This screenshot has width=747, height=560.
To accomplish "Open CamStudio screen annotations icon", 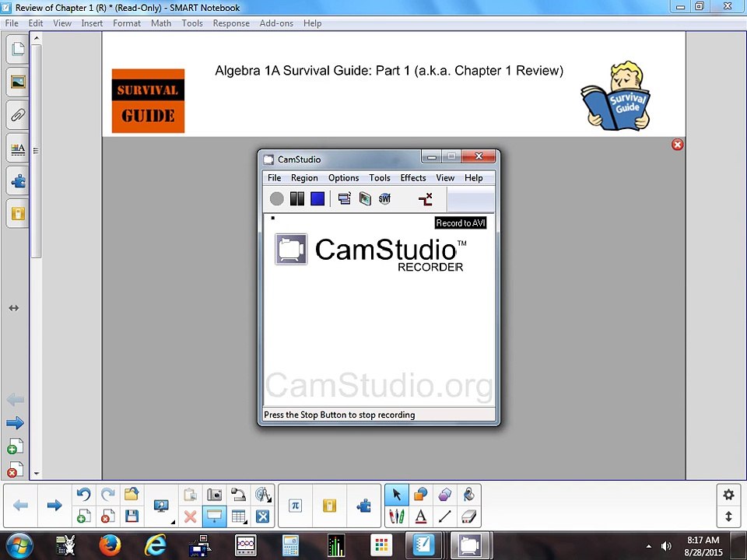I will (x=365, y=198).
